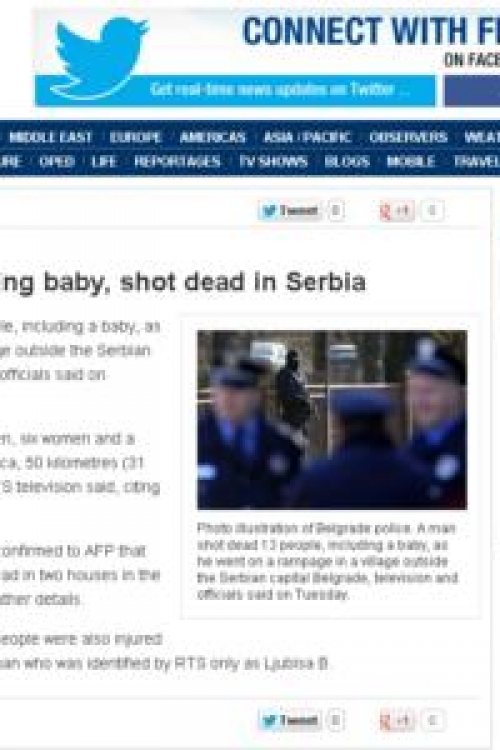Select the Asia / Pacific menu item

click(307, 137)
